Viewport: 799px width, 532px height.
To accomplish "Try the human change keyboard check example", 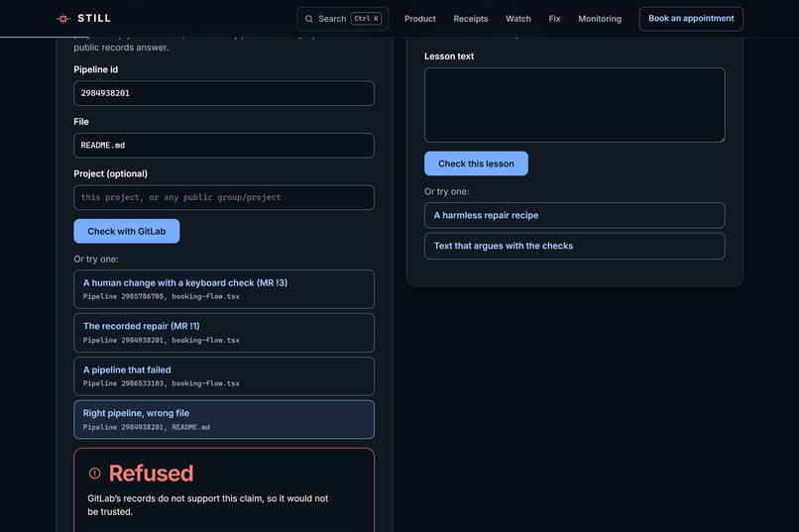I will pyautogui.click(x=224, y=288).
